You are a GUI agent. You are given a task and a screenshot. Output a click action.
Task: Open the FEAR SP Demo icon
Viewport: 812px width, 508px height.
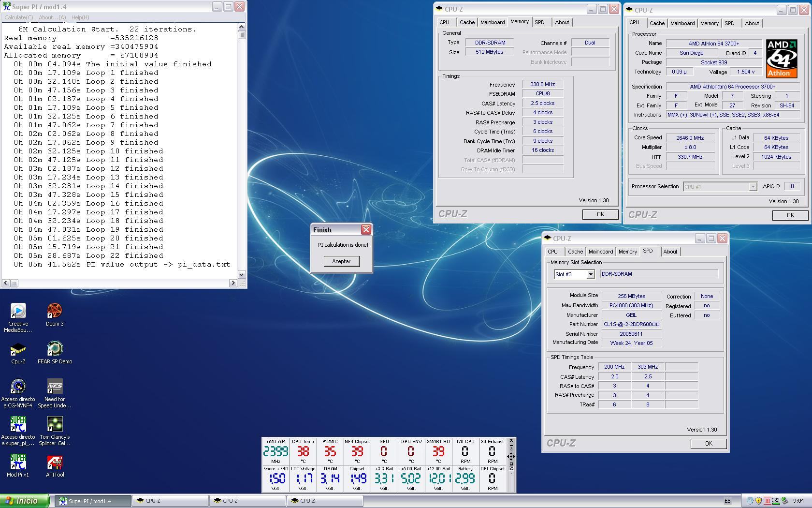pyautogui.click(x=55, y=349)
